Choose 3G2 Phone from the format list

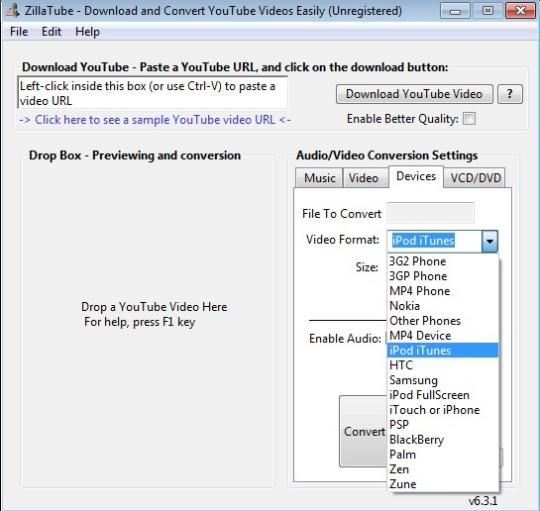(x=443, y=261)
